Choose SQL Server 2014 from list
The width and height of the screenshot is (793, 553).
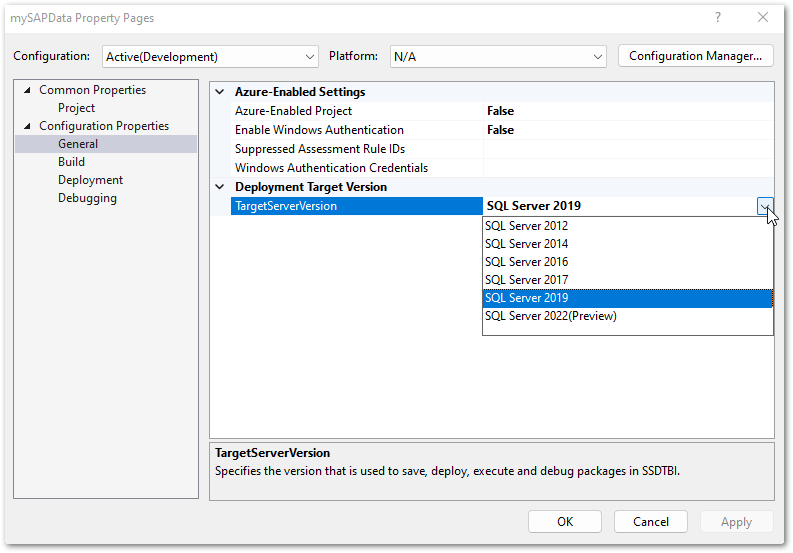coord(526,244)
